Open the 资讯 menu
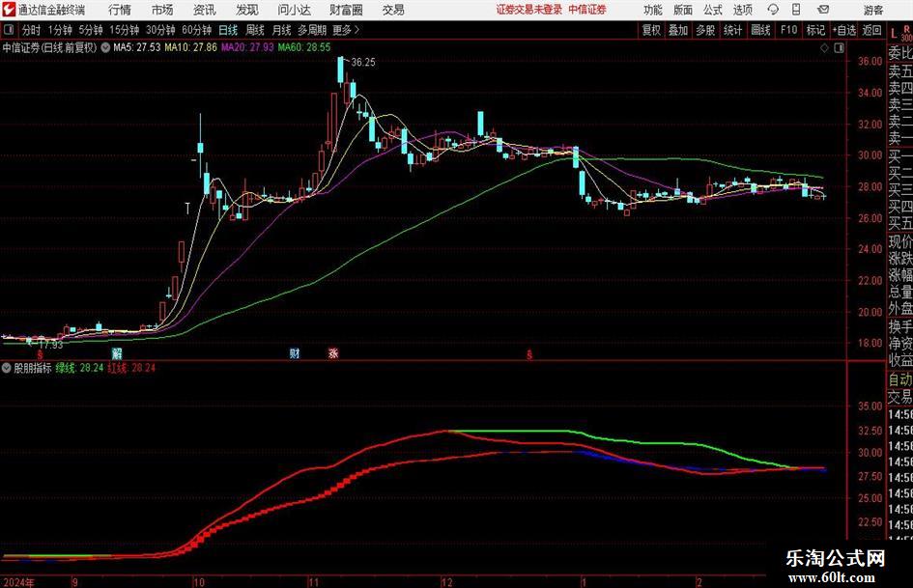 click(x=205, y=10)
